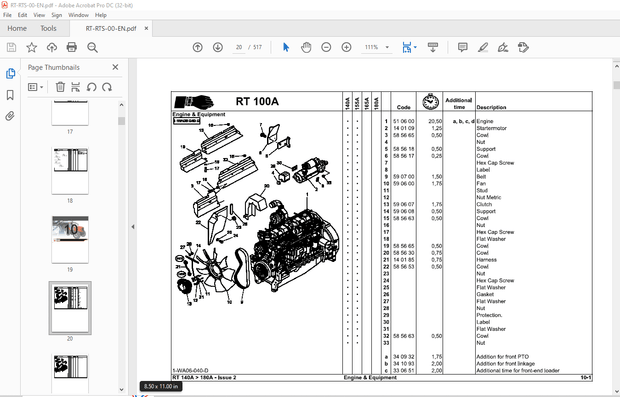Click the scrolling mode keyboard icon
This screenshot has height=397, width=620.
(x=433, y=47)
